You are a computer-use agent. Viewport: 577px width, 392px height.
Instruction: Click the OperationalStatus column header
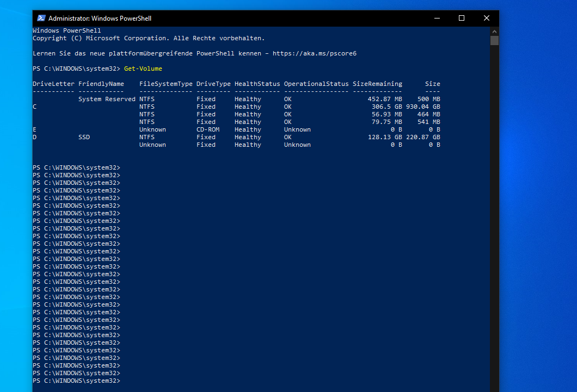point(316,84)
